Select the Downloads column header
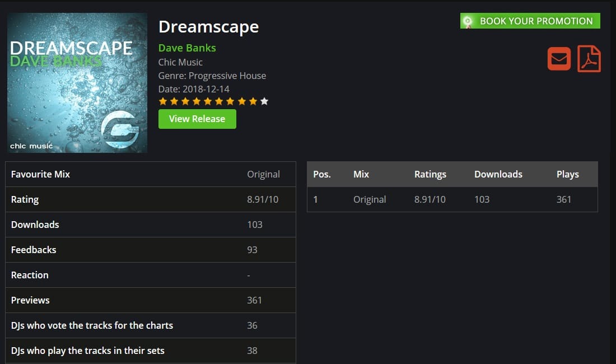616x364 pixels. 498,174
